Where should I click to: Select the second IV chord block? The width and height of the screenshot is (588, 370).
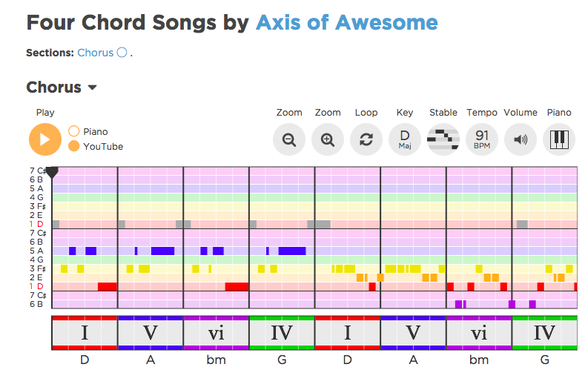[544, 333]
